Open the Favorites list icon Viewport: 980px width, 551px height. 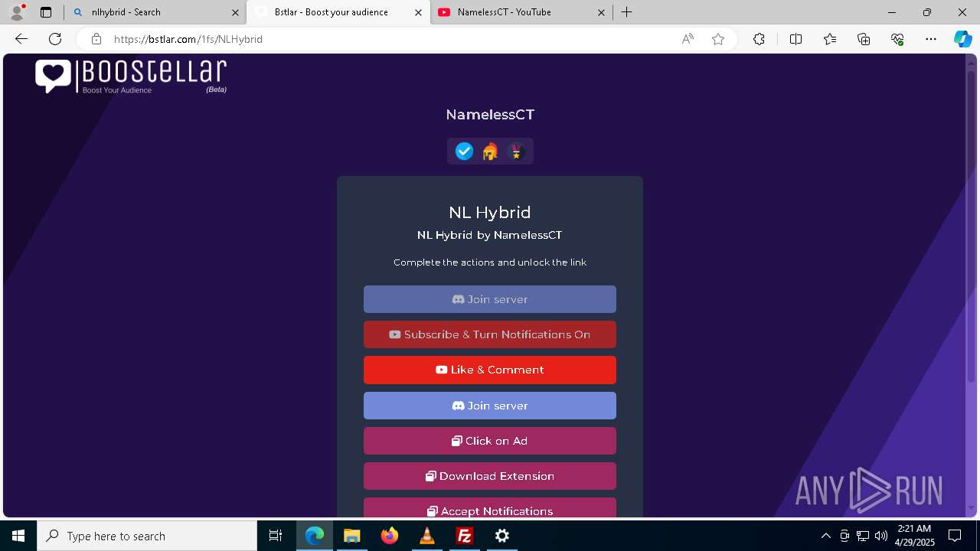[830, 39]
